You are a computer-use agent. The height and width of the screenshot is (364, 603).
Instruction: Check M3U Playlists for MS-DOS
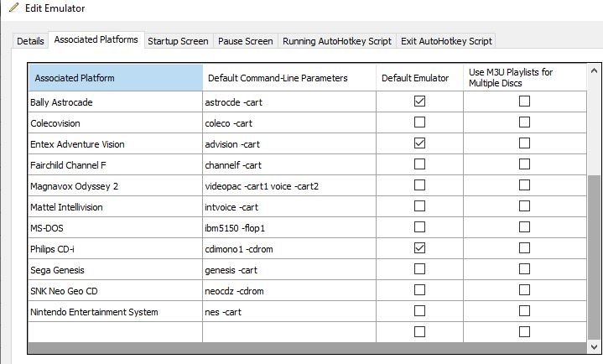(x=524, y=227)
